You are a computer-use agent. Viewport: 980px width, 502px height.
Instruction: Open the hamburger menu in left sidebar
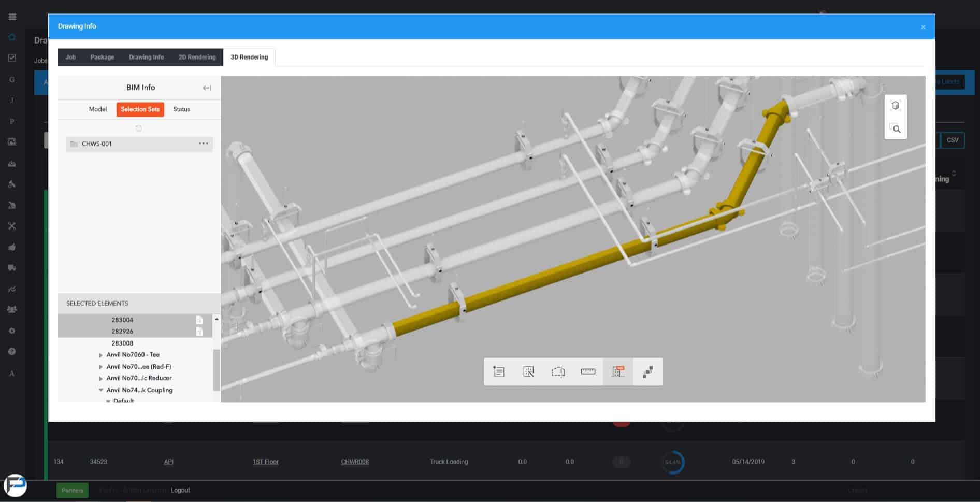point(12,17)
